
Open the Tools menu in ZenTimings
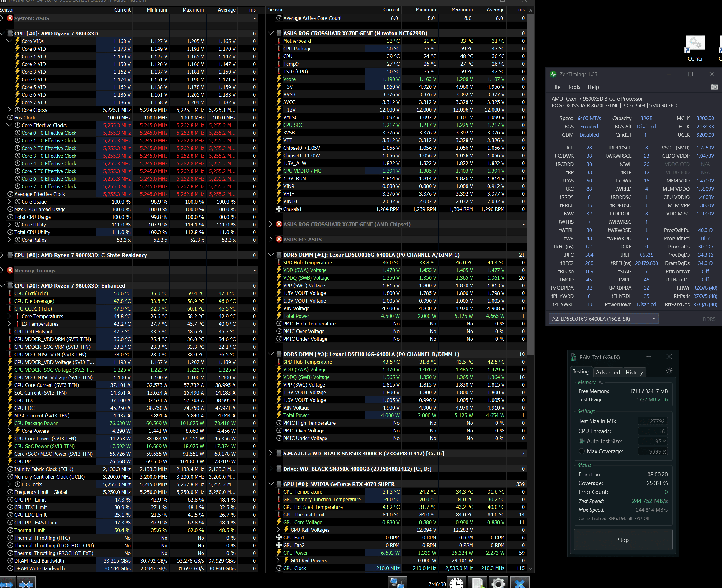[574, 87]
